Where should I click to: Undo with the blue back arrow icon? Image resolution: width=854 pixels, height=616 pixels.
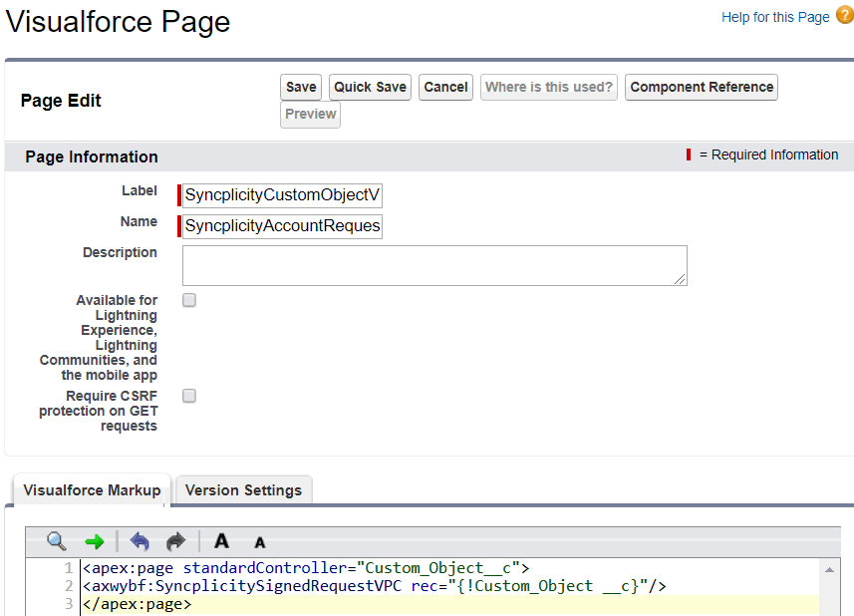pyautogui.click(x=140, y=541)
